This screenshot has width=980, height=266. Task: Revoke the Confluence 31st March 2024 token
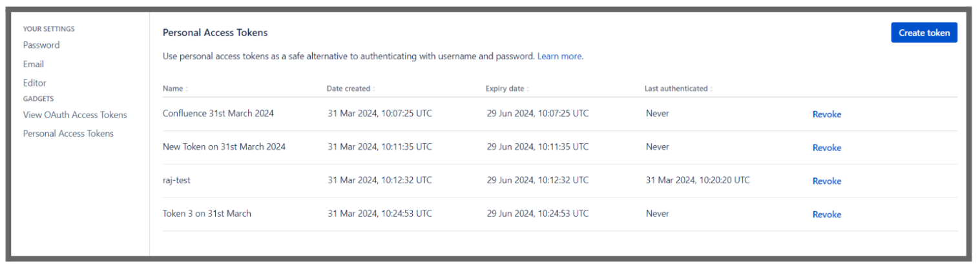tap(826, 114)
